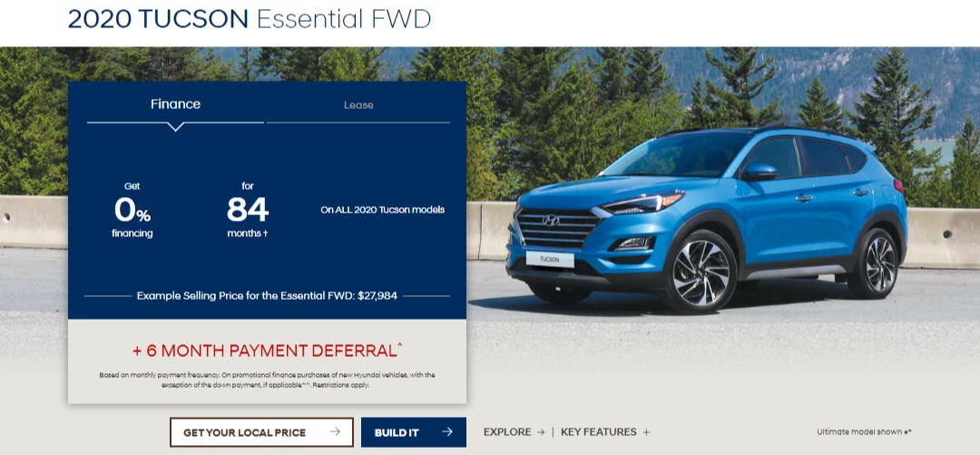This screenshot has height=455, width=980.
Task: Click the dagger footnote symbol after months
Action: 266,234
